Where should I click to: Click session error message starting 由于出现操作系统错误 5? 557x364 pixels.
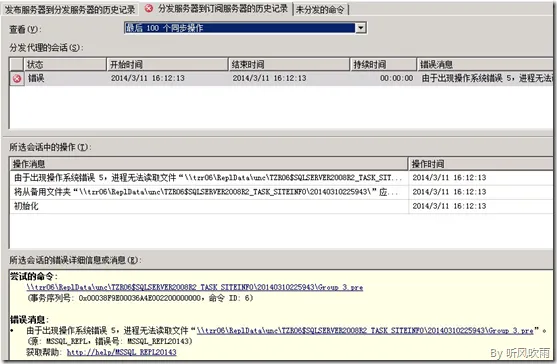(487, 78)
